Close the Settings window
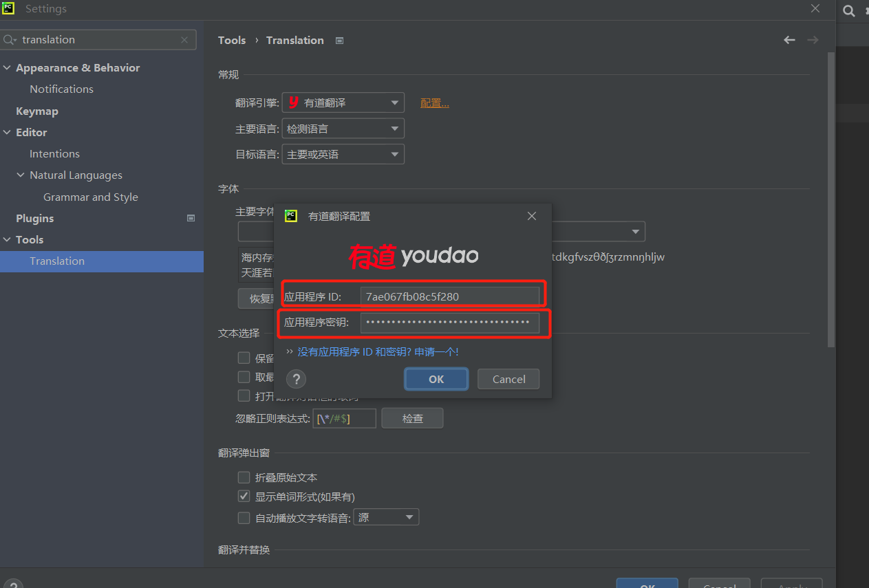Image resolution: width=869 pixels, height=588 pixels. tap(815, 8)
